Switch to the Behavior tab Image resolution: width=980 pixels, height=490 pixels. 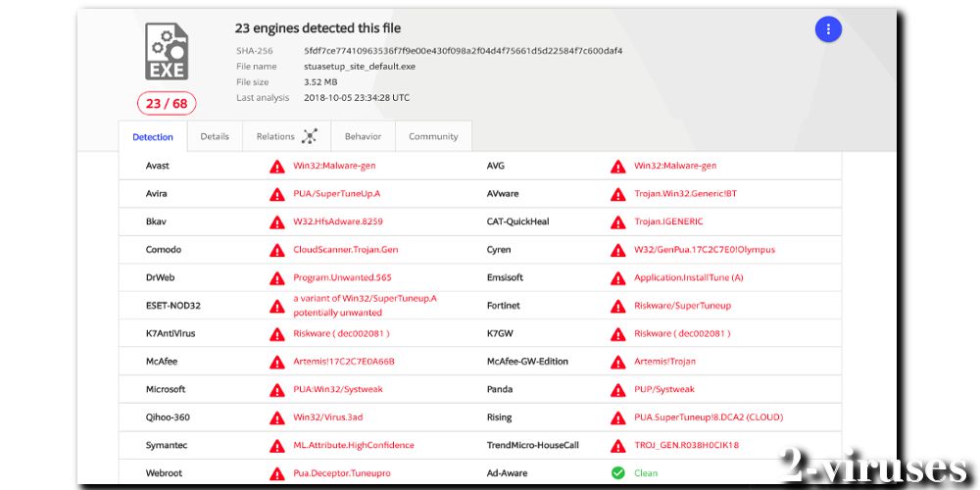[364, 136]
